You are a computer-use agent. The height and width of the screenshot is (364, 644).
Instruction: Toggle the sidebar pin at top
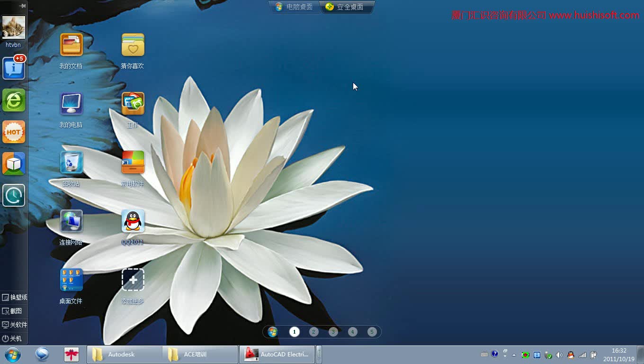[x=22, y=6]
